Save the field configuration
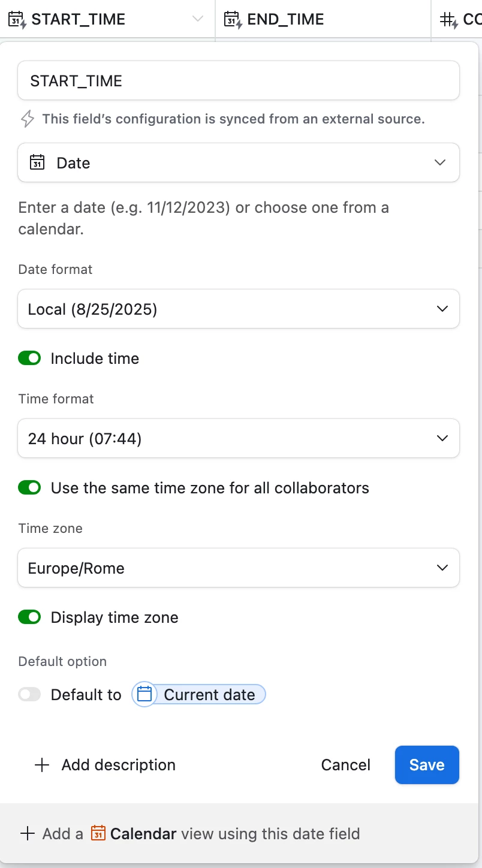The height and width of the screenshot is (868, 482). coord(427,765)
